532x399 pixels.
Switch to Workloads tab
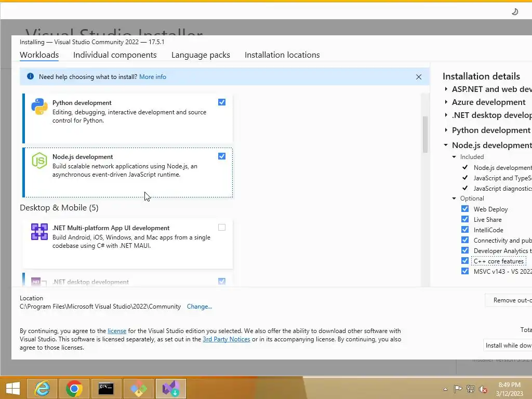[39, 55]
